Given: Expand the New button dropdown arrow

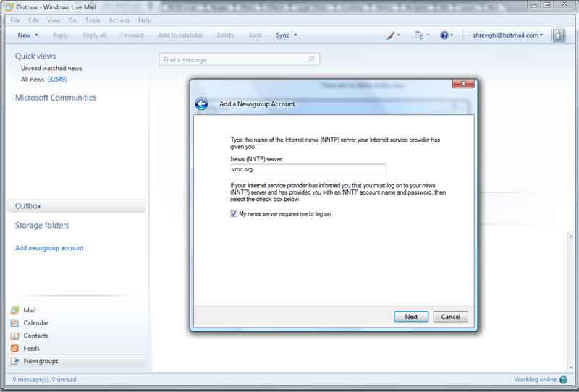Looking at the screenshot, I should pyautogui.click(x=37, y=35).
